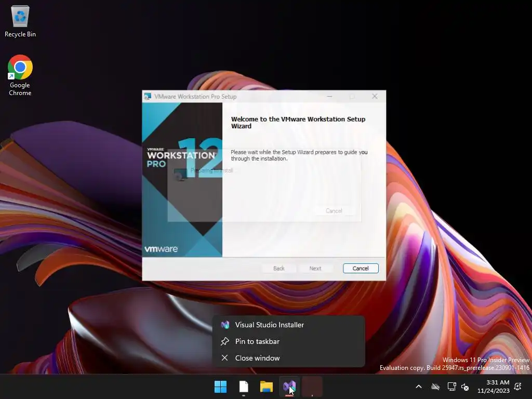Click the disabled Back button
Screen dimensions: 532x399
(x=279, y=269)
